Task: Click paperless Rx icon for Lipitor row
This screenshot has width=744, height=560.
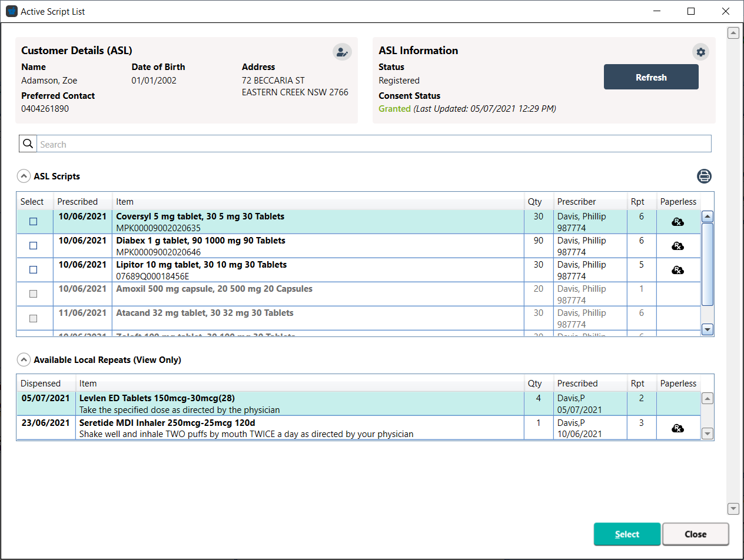Action: [678, 270]
